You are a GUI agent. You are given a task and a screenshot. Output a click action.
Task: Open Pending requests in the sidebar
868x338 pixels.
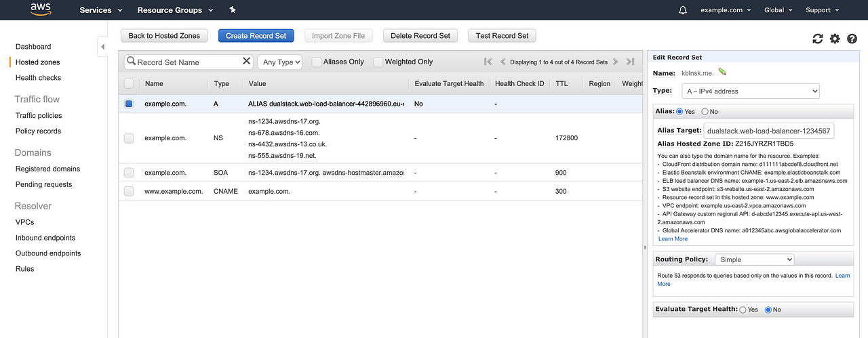[x=44, y=184]
